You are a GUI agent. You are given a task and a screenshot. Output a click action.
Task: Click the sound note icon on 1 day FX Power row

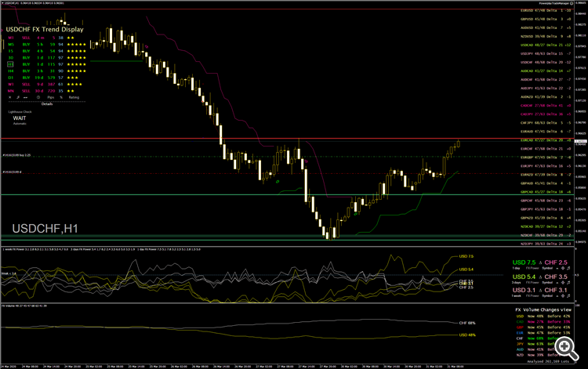pos(568,268)
